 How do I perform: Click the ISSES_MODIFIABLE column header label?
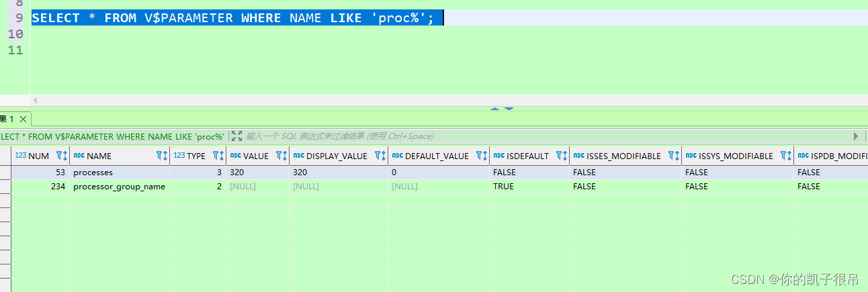tap(623, 156)
